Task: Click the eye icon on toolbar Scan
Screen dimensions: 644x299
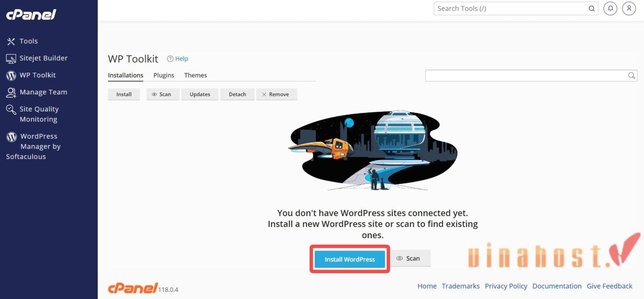Action: point(155,94)
